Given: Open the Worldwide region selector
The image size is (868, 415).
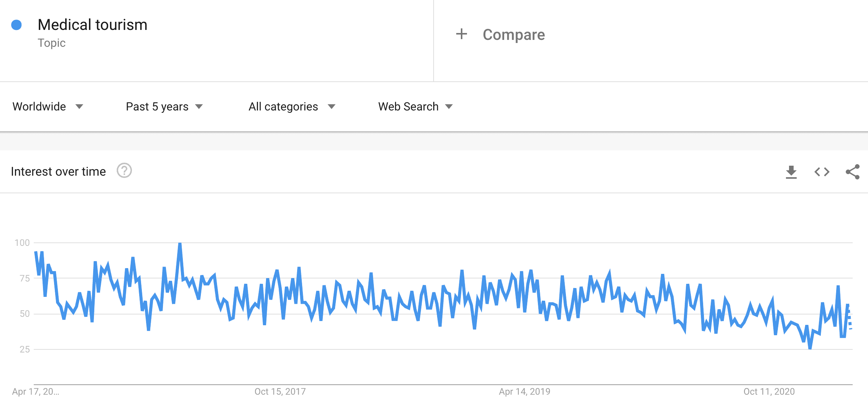Looking at the screenshot, I should (39, 106).
